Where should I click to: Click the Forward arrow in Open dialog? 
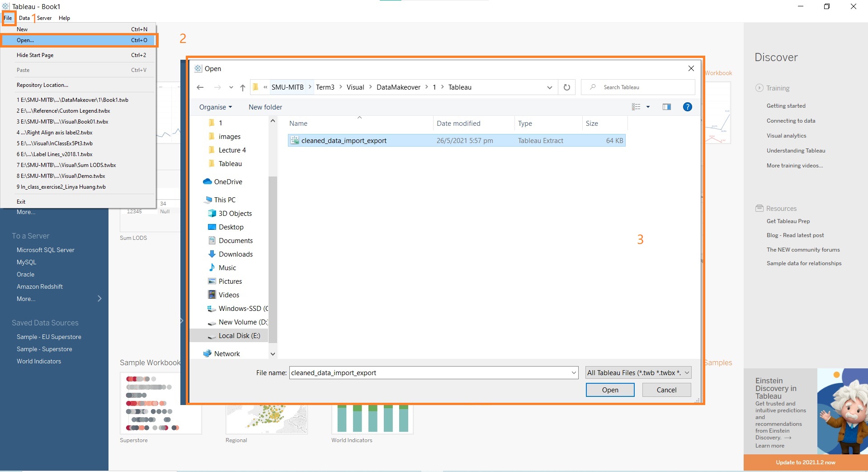pos(217,87)
